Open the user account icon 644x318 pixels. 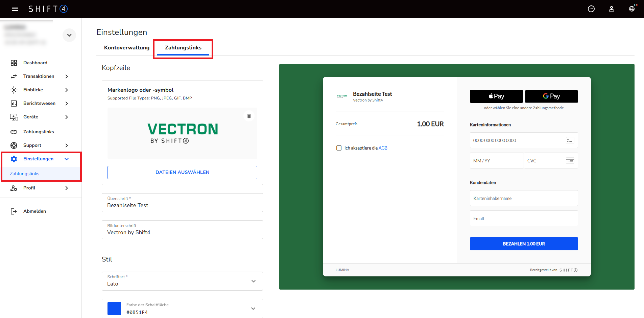tap(612, 9)
